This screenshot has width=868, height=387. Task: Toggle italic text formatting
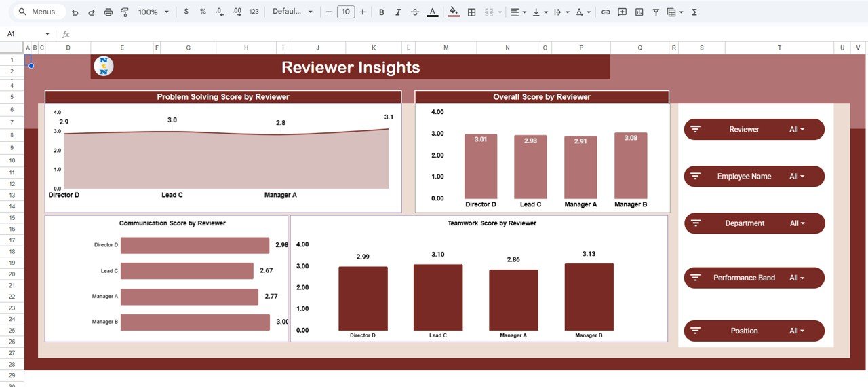[x=398, y=12]
